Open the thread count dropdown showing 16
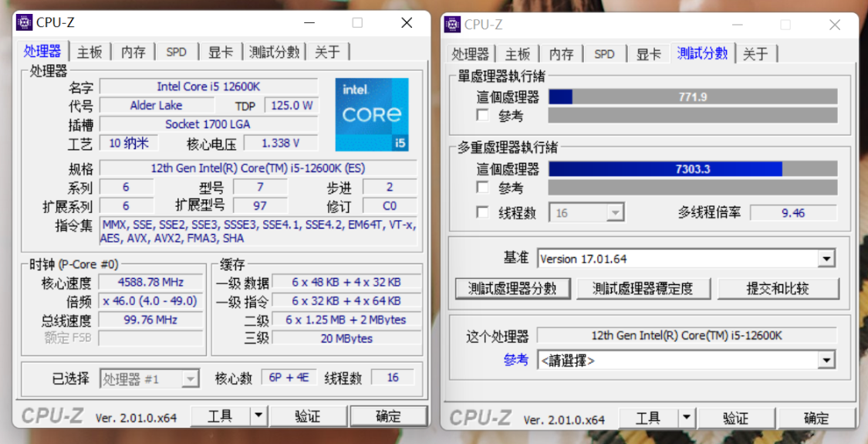 [615, 213]
